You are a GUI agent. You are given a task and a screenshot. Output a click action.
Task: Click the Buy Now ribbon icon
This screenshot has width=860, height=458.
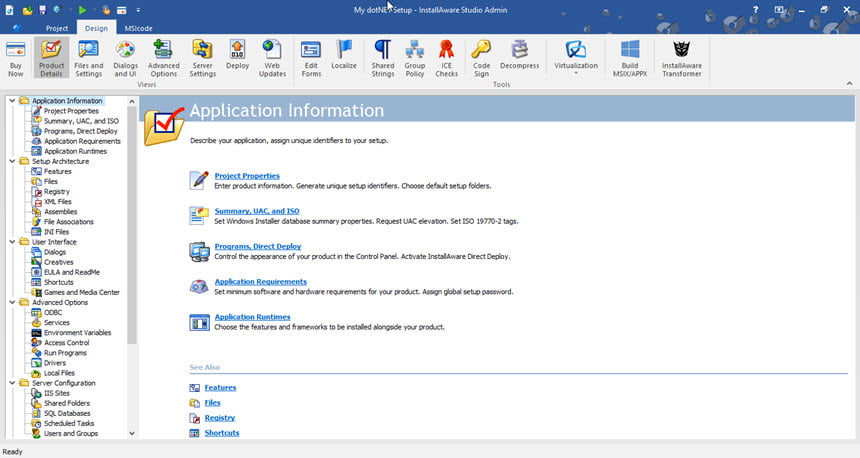point(16,58)
